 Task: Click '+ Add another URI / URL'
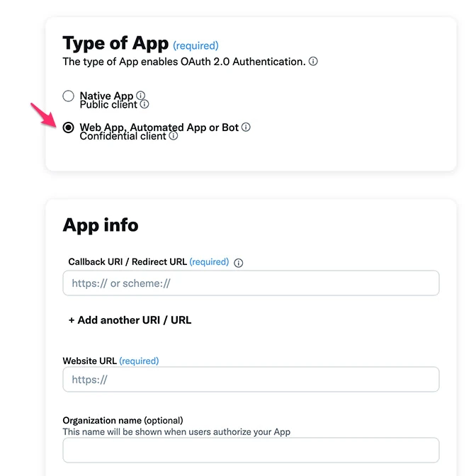(x=130, y=320)
